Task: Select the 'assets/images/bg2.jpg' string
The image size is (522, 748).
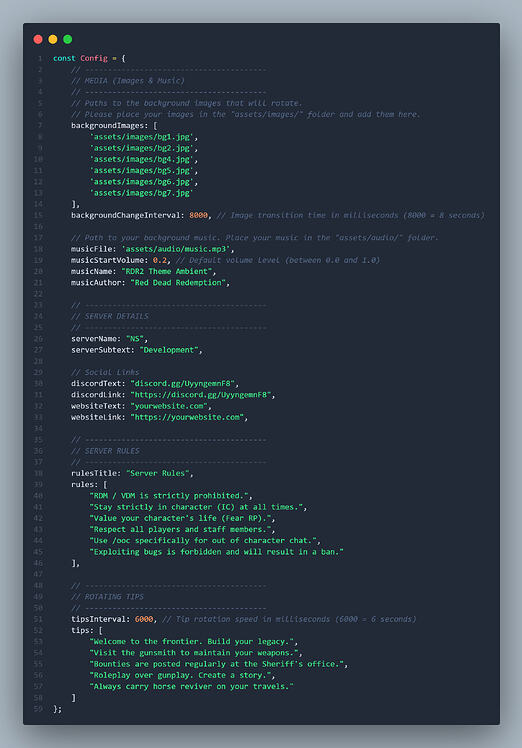Action: click(x=141, y=148)
